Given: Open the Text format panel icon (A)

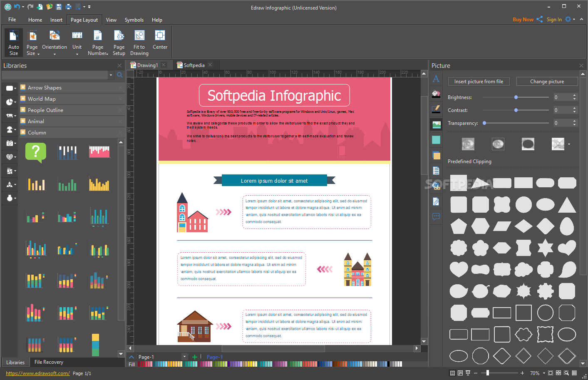Looking at the screenshot, I should pyautogui.click(x=436, y=79).
